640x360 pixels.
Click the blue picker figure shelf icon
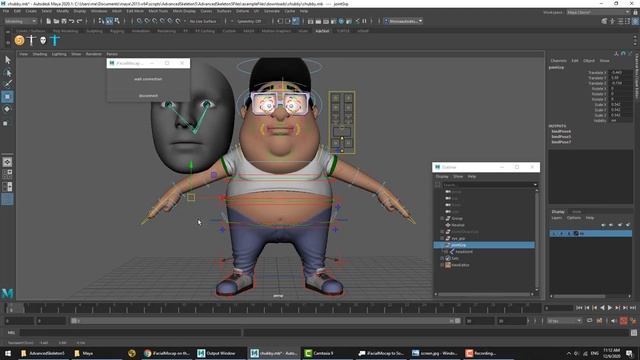point(55,40)
